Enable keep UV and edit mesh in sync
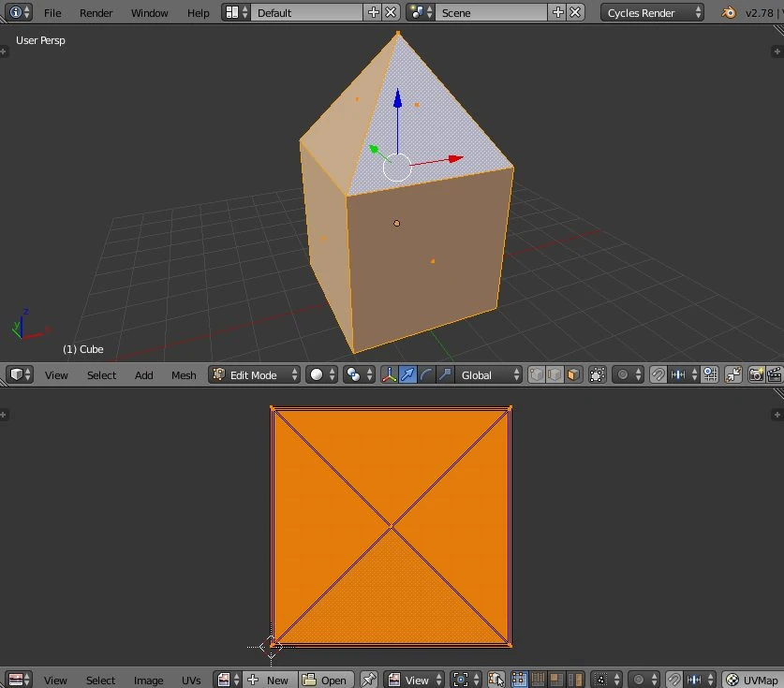This screenshot has width=784, height=688. tap(498, 679)
